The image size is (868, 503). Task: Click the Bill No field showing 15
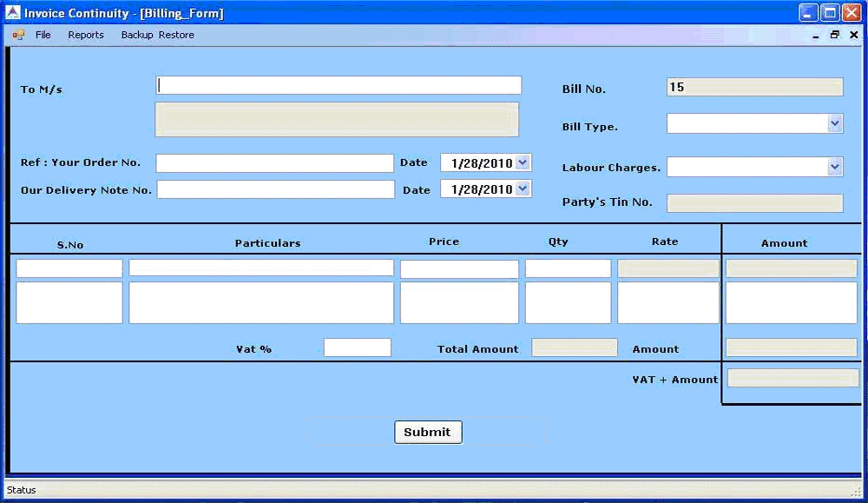pyautogui.click(x=753, y=87)
